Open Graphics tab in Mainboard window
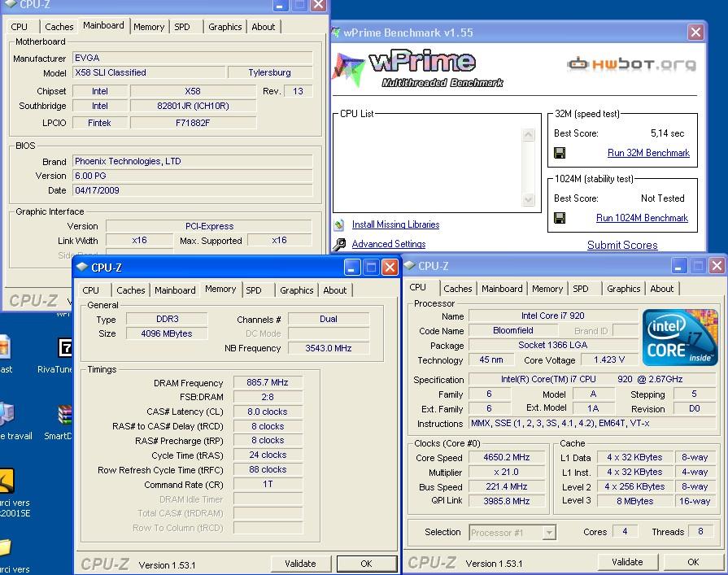The height and width of the screenshot is (575, 728). click(225, 27)
